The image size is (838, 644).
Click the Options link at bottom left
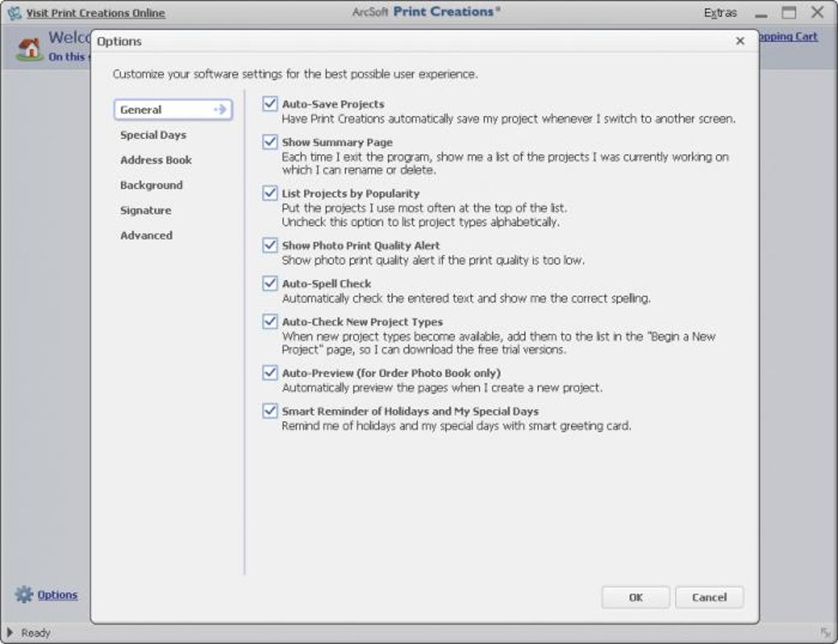[58, 594]
